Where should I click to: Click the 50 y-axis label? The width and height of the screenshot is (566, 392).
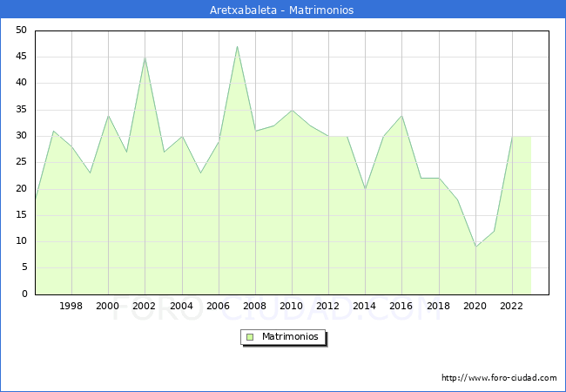21,30
